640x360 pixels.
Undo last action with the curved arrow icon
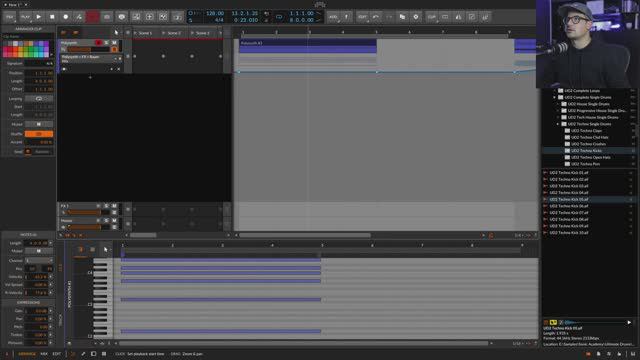(x=376, y=17)
